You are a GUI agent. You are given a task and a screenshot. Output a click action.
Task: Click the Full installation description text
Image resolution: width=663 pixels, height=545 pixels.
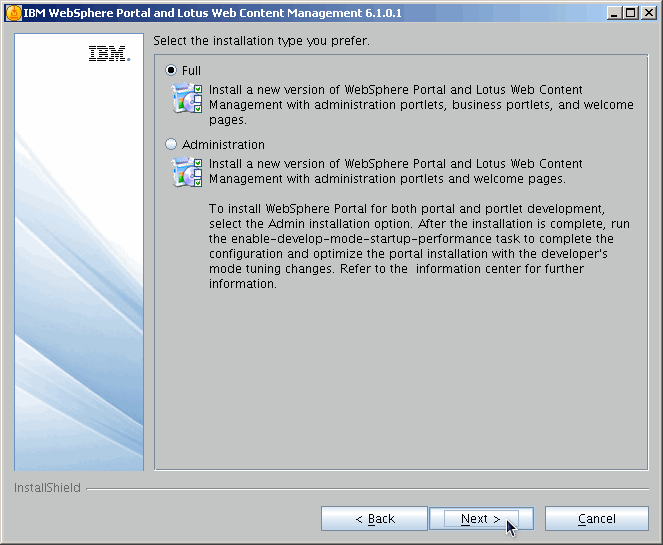(x=420, y=105)
